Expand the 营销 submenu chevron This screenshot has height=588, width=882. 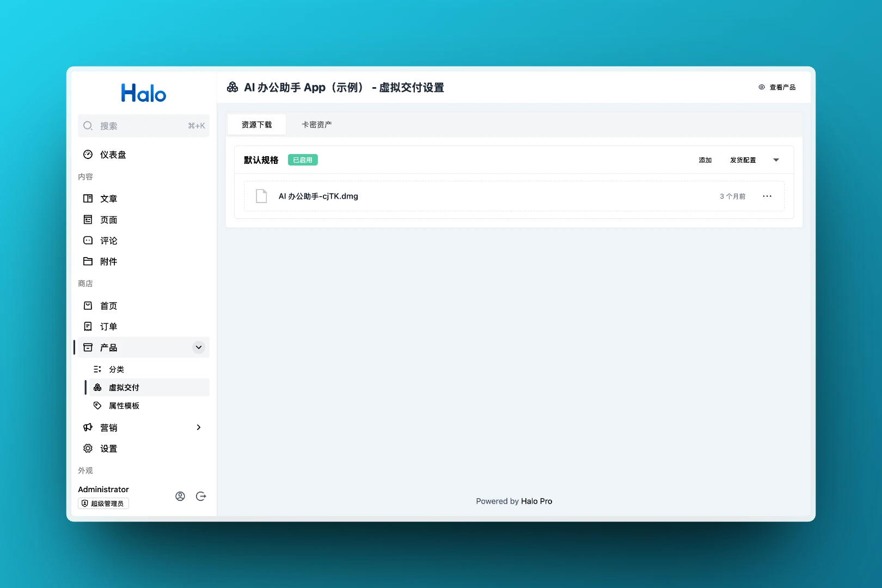pyautogui.click(x=199, y=427)
